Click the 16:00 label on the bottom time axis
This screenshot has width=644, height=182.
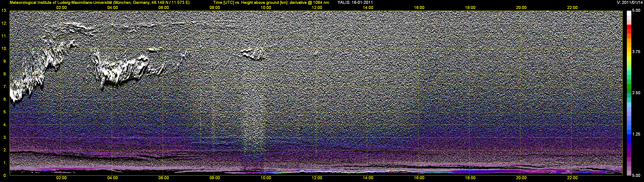[419, 178]
